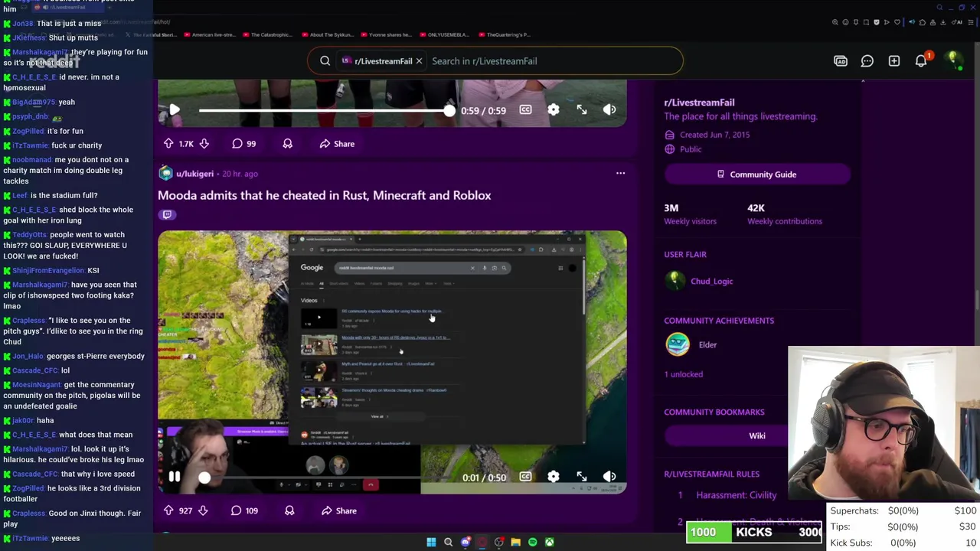Screen dimensions: 980x551
Task: Open the Reddit advertise icon
Action: [x=841, y=61]
